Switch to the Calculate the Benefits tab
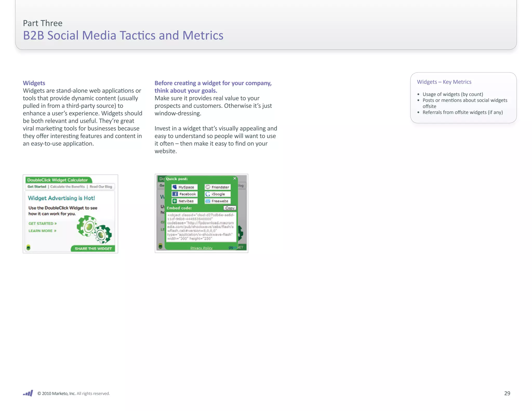The width and height of the screenshot is (532, 411). click(x=68, y=187)
